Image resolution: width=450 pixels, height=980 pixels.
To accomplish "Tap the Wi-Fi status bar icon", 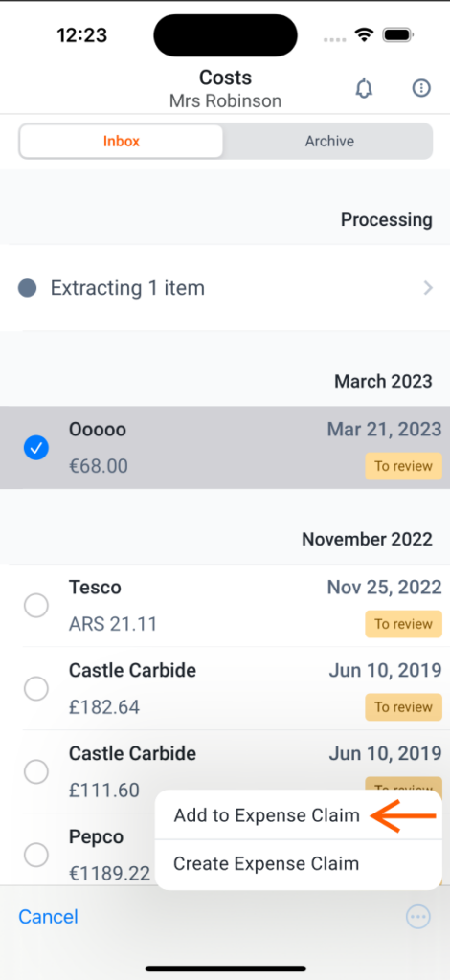I will [x=364, y=35].
